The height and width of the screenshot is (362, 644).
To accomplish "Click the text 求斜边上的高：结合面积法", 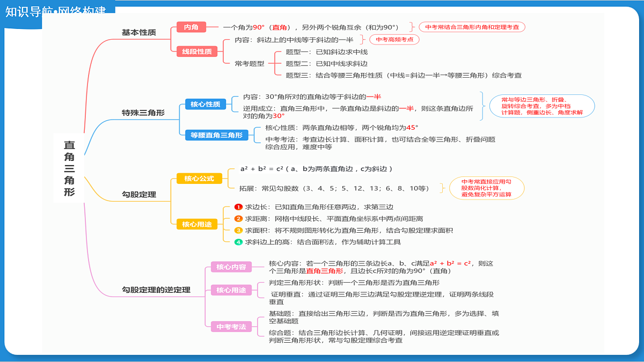I will (x=323, y=242).
